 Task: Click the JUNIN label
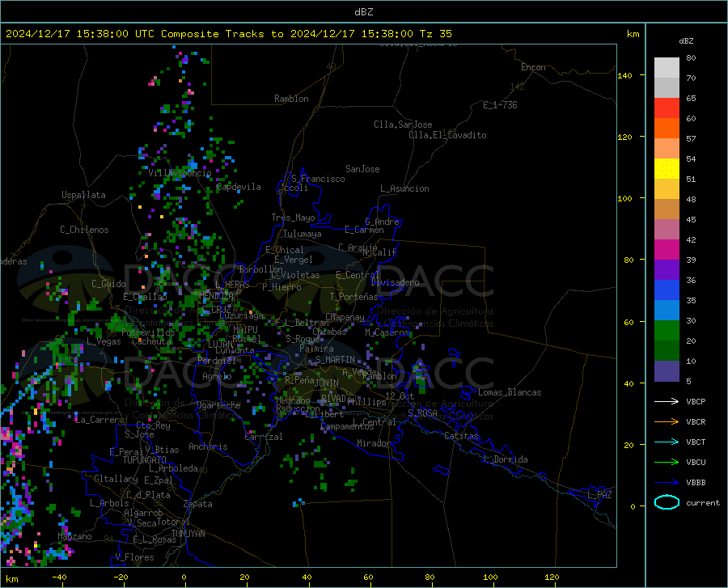pos(327,383)
